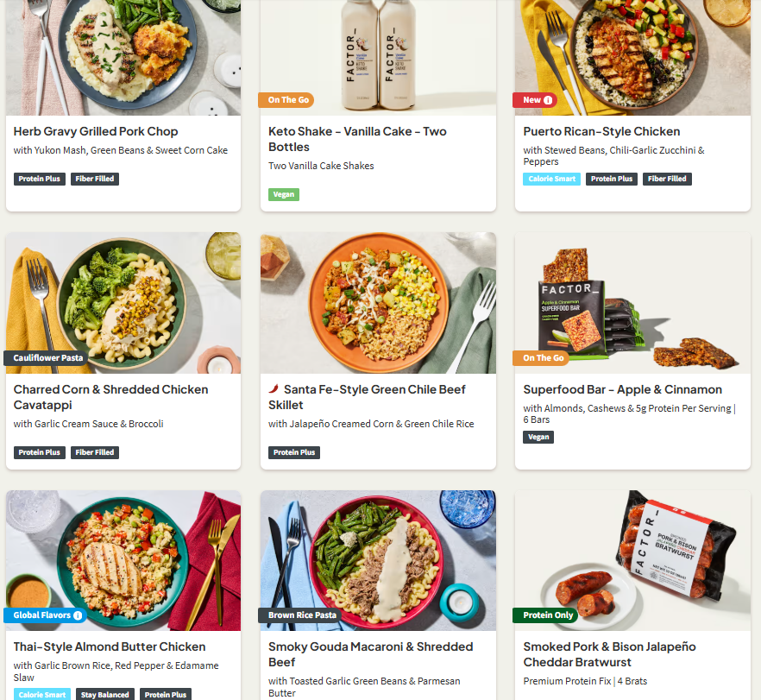Click the info icon on Global Flavors badge
The height and width of the screenshot is (700, 761).
[78, 615]
